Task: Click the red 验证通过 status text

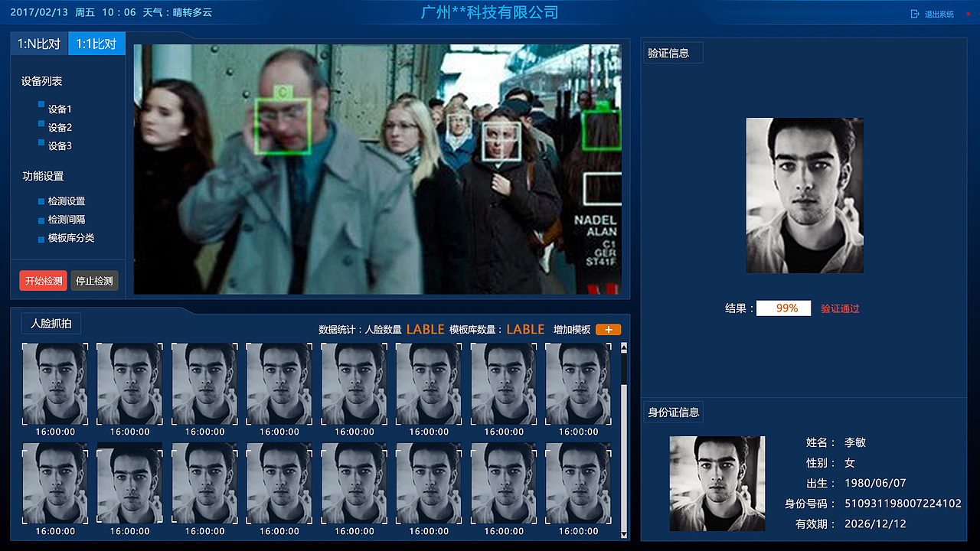Action: 840,308
